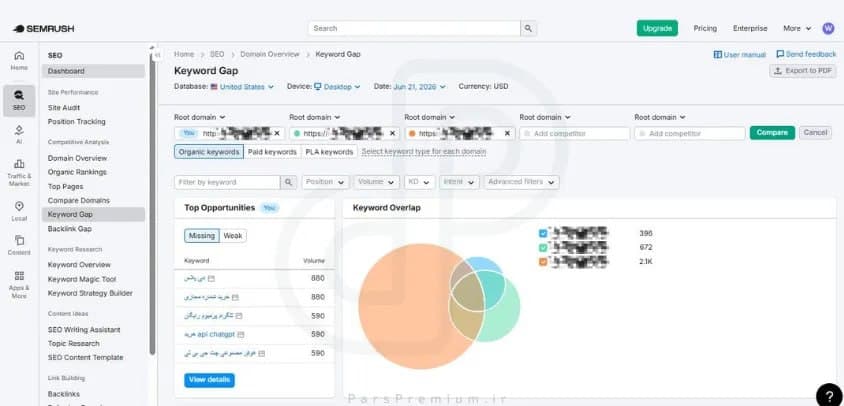Open Apps & More in left rail
Screen dimensions: 844x406
click(x=19, y=284)
